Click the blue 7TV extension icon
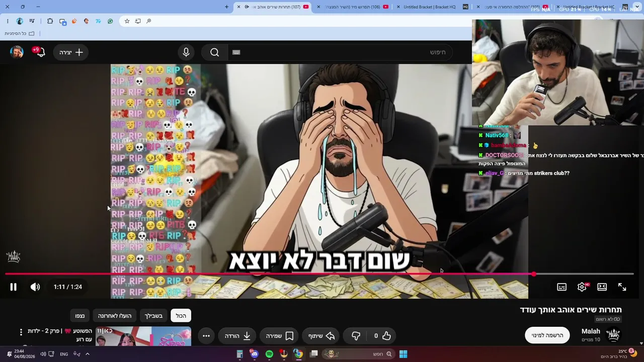The height and width of the screenshot is (362, 644). (x=98, y=21)
